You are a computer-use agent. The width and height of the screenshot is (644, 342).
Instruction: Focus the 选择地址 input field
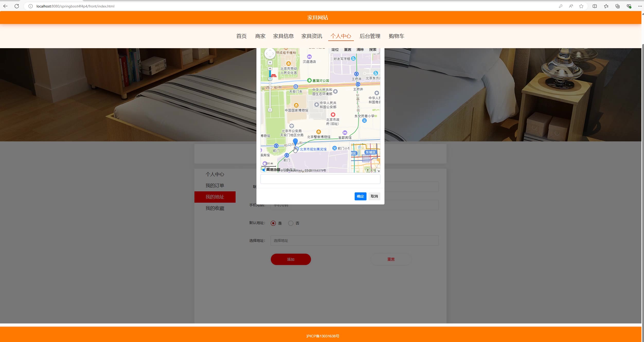tap(354, 241)
